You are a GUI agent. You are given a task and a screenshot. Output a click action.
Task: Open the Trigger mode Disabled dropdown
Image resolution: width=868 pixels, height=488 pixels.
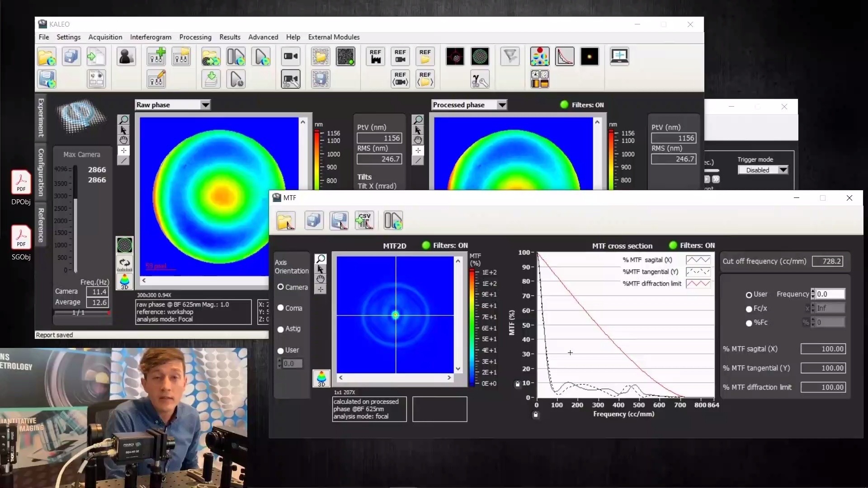click(x=783, y=170)
